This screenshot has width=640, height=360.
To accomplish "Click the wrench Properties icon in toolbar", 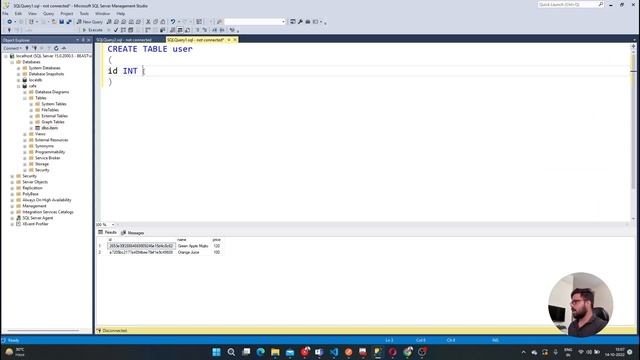I will pyautogui.click(x=300, y=22).
